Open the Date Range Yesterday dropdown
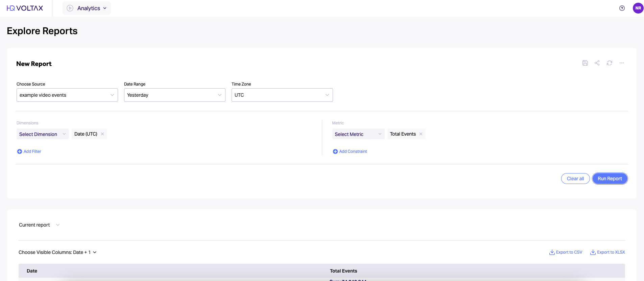 pyautogui.click(x=175, y=95)
